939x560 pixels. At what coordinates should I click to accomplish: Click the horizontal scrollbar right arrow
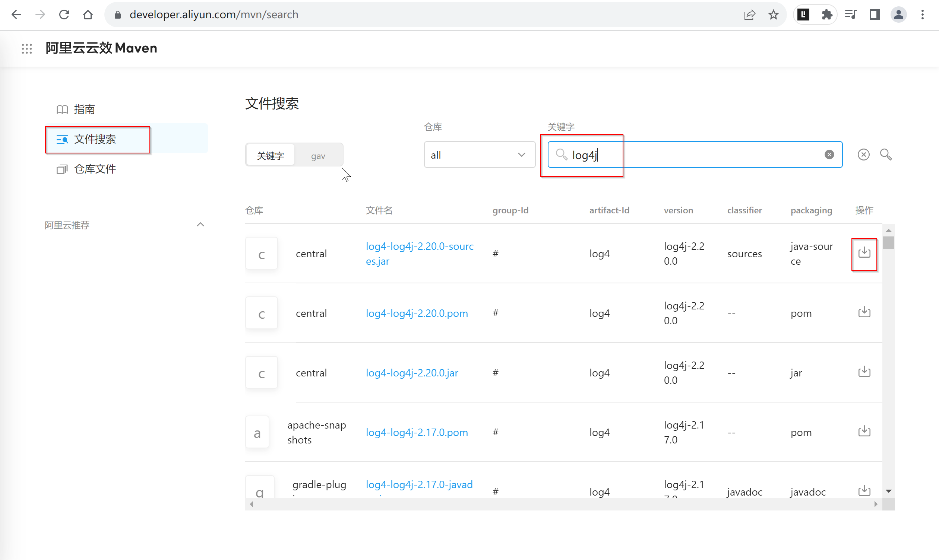click(x=876, y=504)
